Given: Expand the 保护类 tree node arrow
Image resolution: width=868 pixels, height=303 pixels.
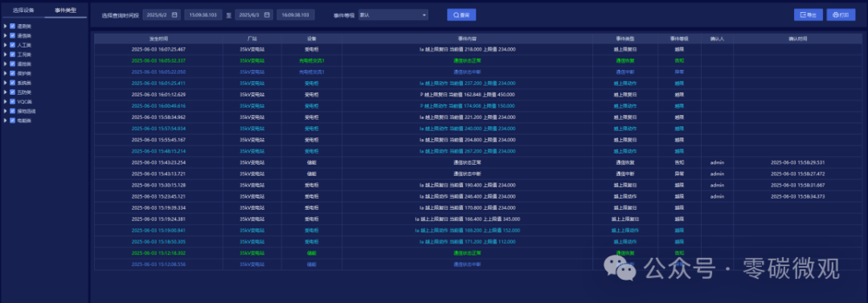Looking at the screenshot, I should 6,73.
